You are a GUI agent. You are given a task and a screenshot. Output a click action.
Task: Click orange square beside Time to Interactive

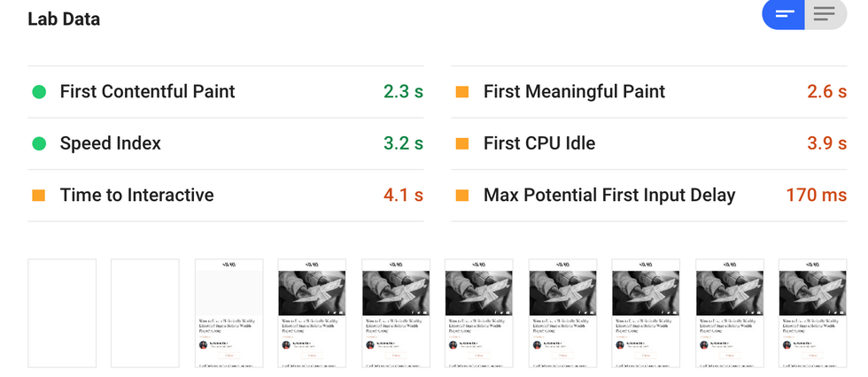coord(39,196)
